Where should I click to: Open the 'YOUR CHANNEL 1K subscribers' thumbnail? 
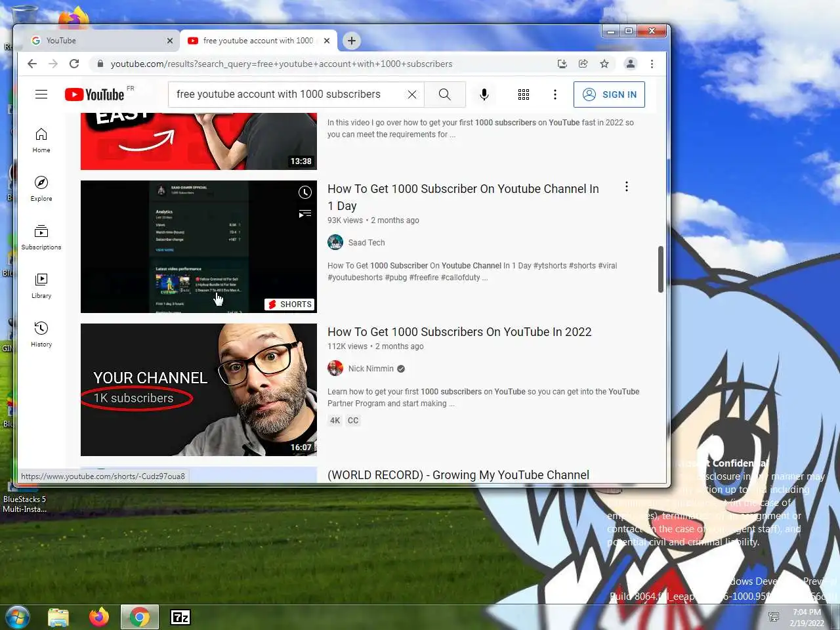[199, 390]
